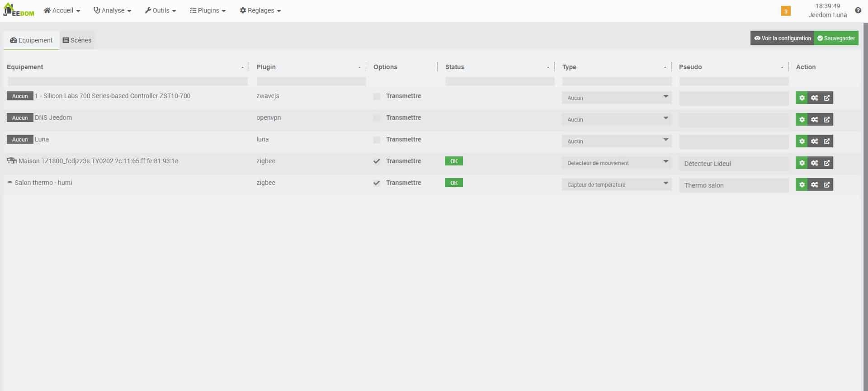Click the Jeedom Luna clock text
Viewport: 868px width, 391px height.
(827, 10)
